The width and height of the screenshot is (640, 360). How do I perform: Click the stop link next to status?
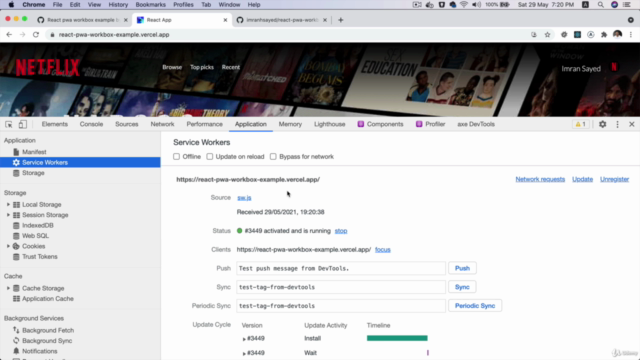point(341,231)
